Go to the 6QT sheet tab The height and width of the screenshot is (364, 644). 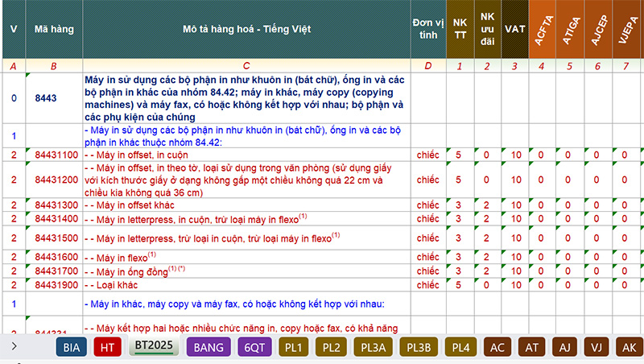pyautogui.click(x=254, y=347)
